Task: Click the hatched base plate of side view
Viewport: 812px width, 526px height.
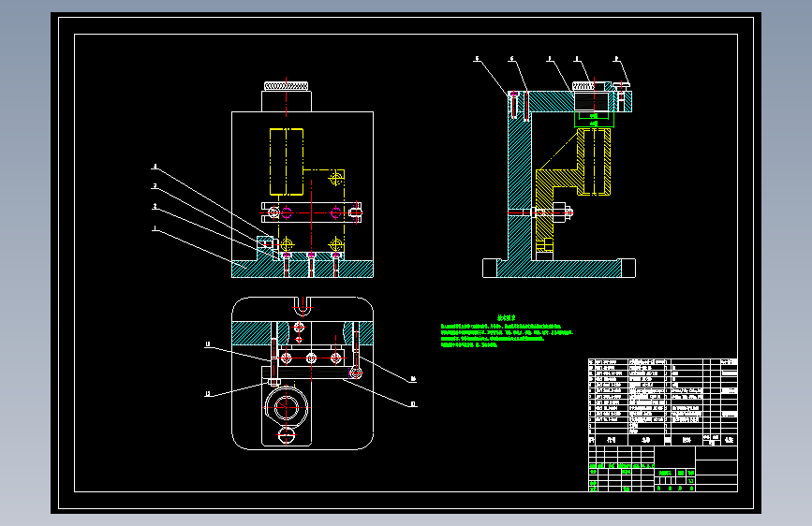Action: 559,269
